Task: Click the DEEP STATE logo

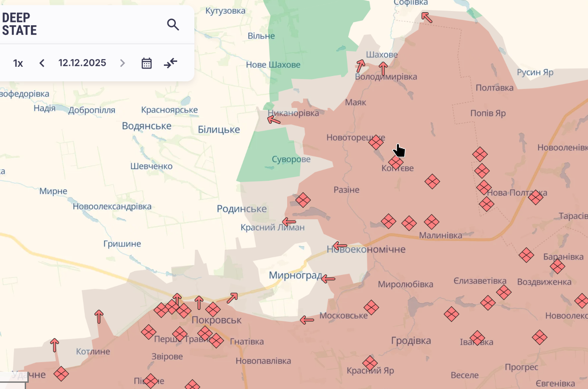Action: [x=19, y=24]
